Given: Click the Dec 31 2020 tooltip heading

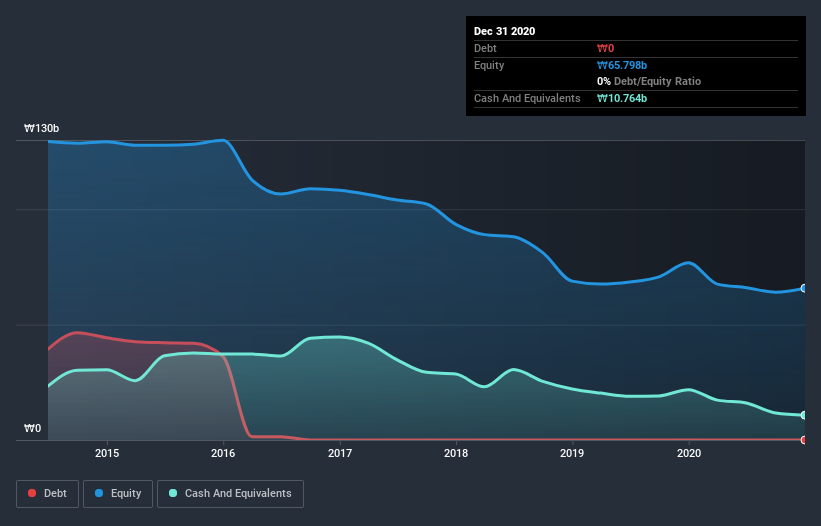Looking at the screenshot, I should [x=504, y=31].
